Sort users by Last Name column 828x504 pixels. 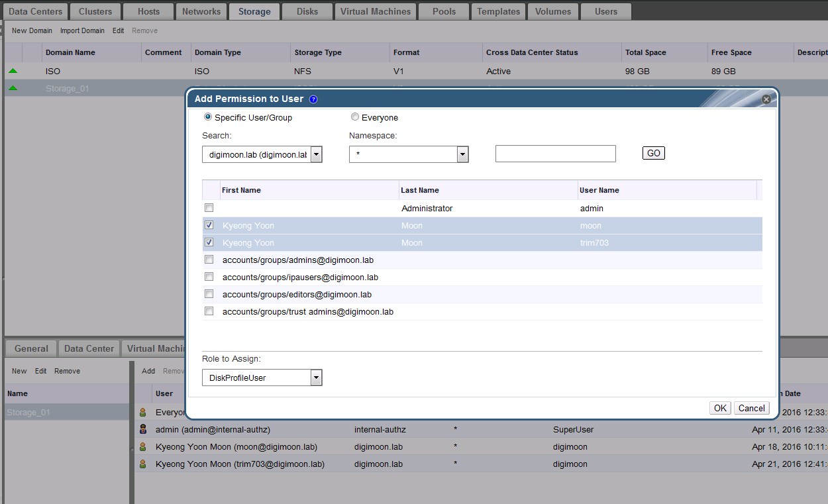(488, 190)
